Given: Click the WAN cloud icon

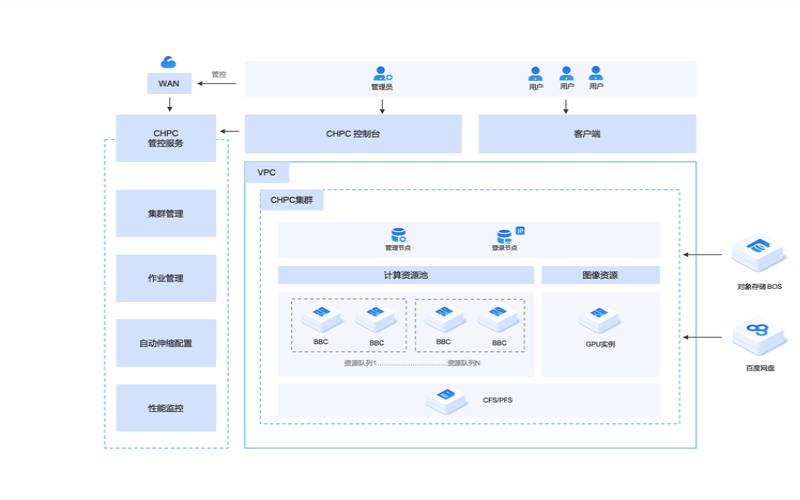Looking at the screenshot, I should click(x=168, y=62).
